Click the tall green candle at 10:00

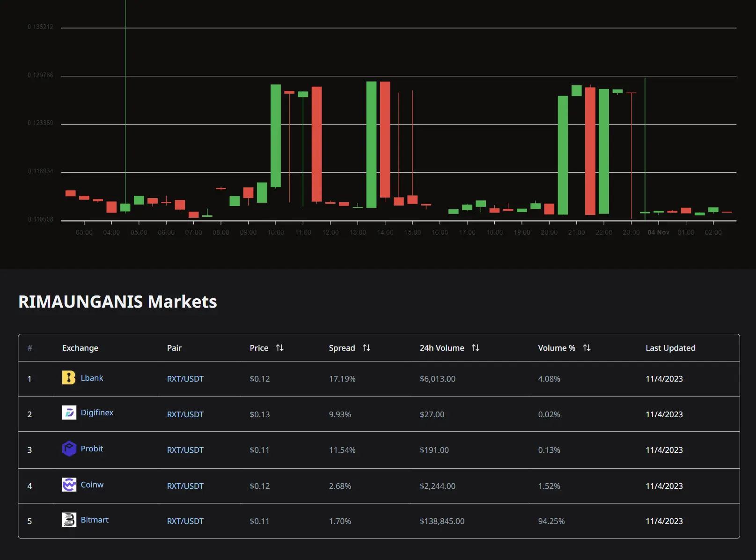[276, 136]
